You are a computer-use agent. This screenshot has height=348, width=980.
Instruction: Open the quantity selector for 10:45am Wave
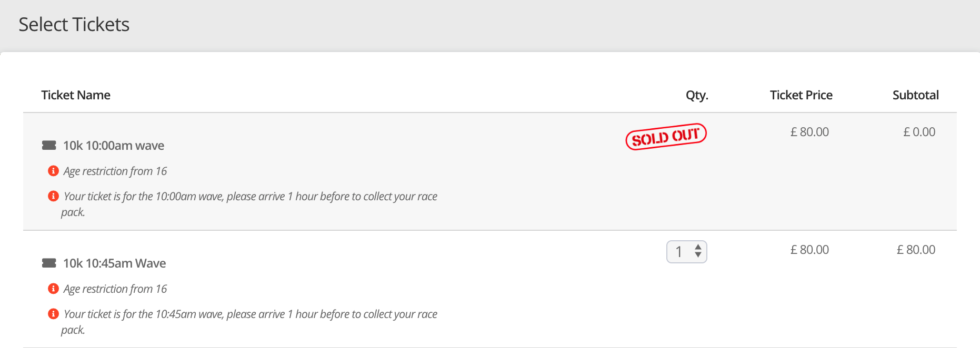pos(682,252)
